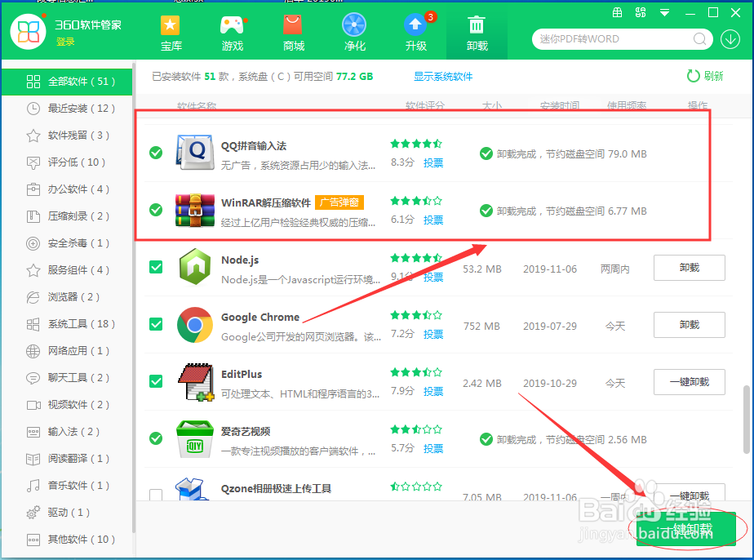
Task: Select 系统工具 (18) category
Action: (67, 324)
